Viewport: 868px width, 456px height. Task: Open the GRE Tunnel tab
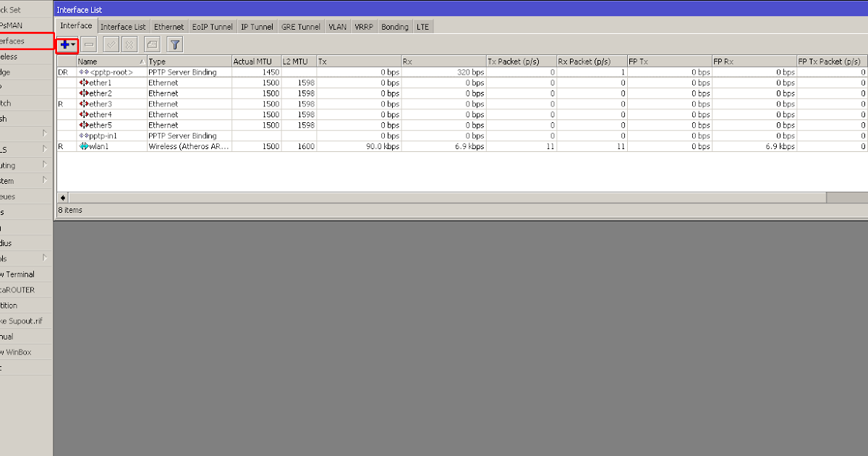click(300, 26)
